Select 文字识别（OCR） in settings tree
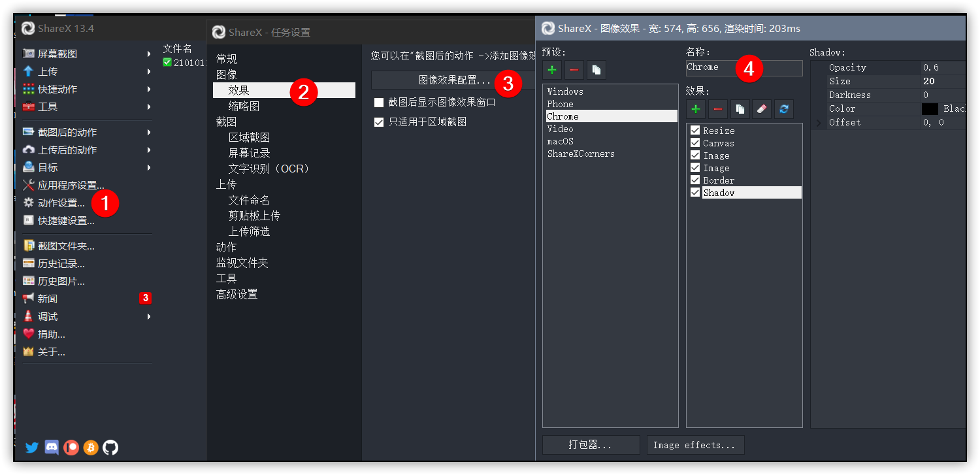Image resolution: width=980 pixels, height=475 pixels. tap(270, 169)
